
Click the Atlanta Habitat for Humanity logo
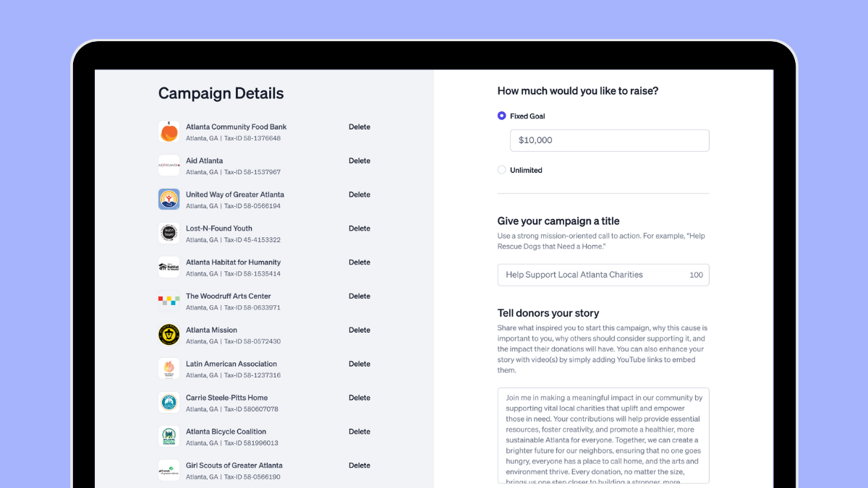pos(169,267)
